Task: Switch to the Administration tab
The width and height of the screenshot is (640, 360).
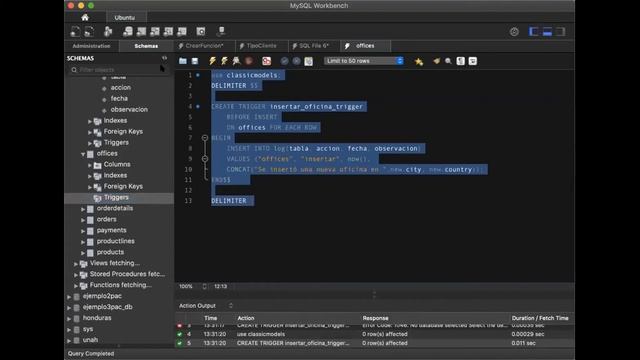Action: pos(91,46)
